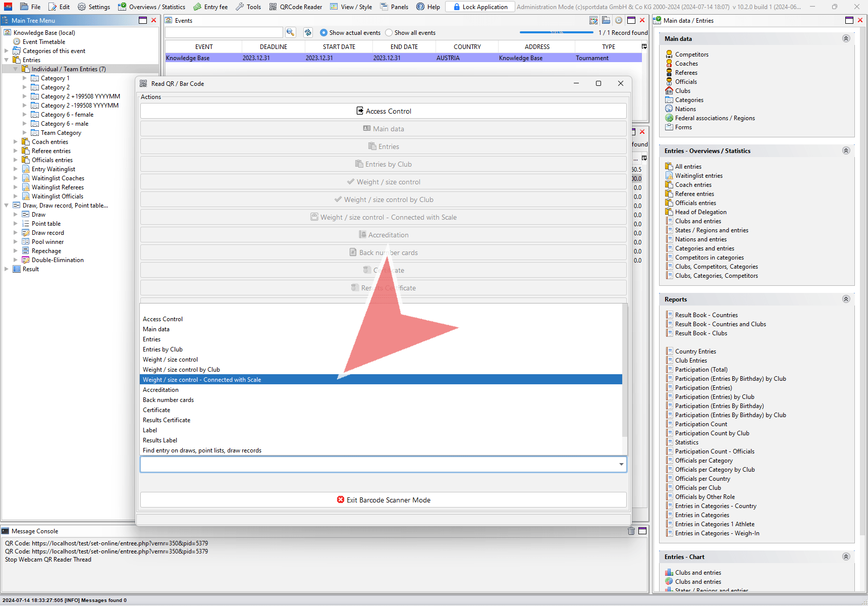
Task: Click the edit event pencil icon
Action: (x=593, y=21)
